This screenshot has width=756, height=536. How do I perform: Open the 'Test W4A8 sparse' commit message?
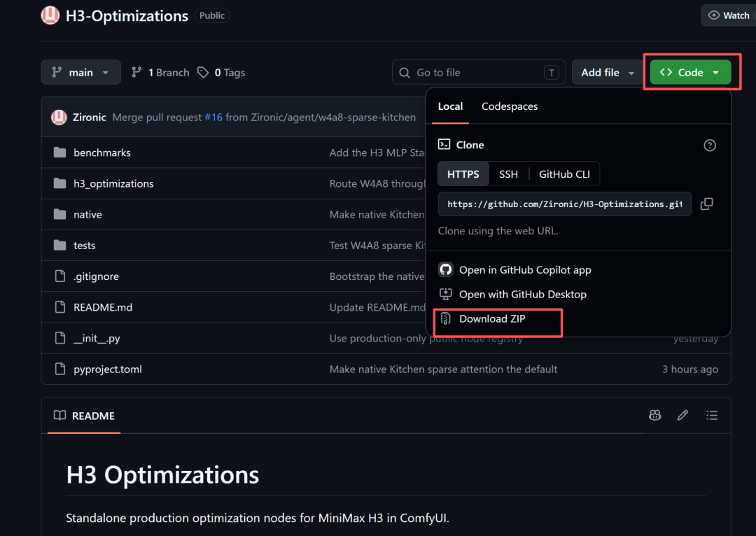[377, 246]
